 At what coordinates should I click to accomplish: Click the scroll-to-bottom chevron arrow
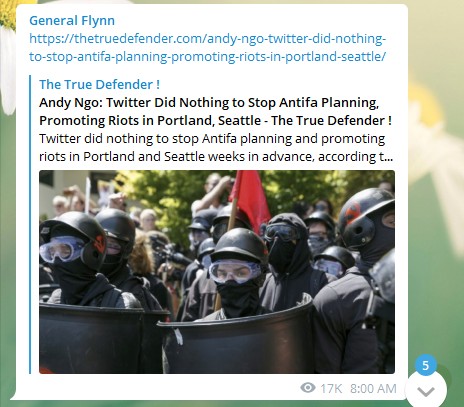pyautogui.click(x=426, y=392)
